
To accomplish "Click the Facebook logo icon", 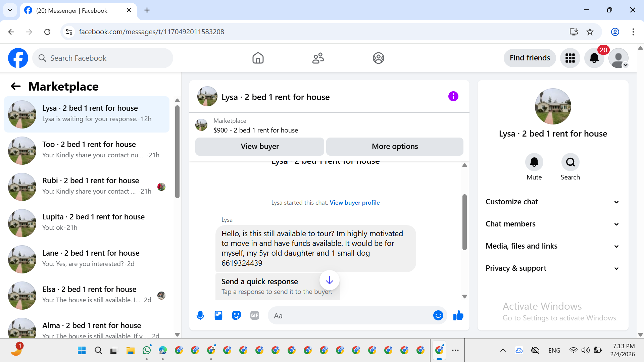I will point(18,58).
